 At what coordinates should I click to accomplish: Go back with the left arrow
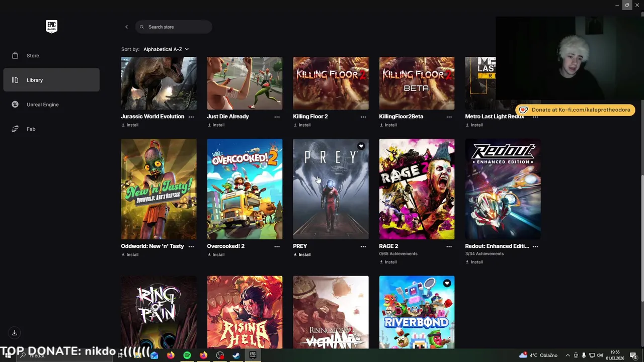tap(126, 27)
